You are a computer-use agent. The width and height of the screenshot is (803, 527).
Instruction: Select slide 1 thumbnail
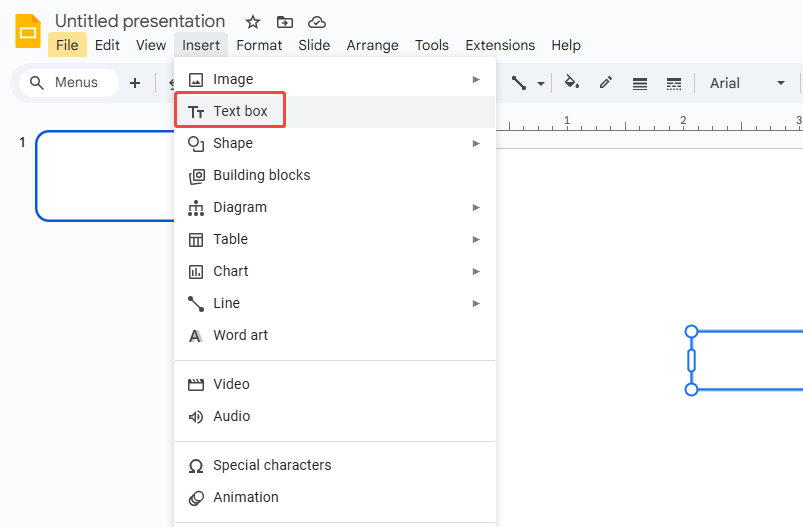click(x=105, y=176)
